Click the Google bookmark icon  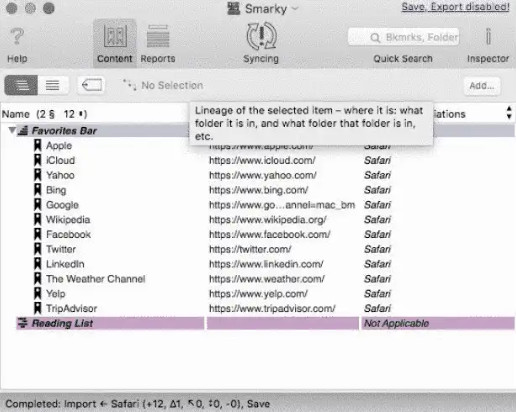pyautogui.click(x=38, y=205)
